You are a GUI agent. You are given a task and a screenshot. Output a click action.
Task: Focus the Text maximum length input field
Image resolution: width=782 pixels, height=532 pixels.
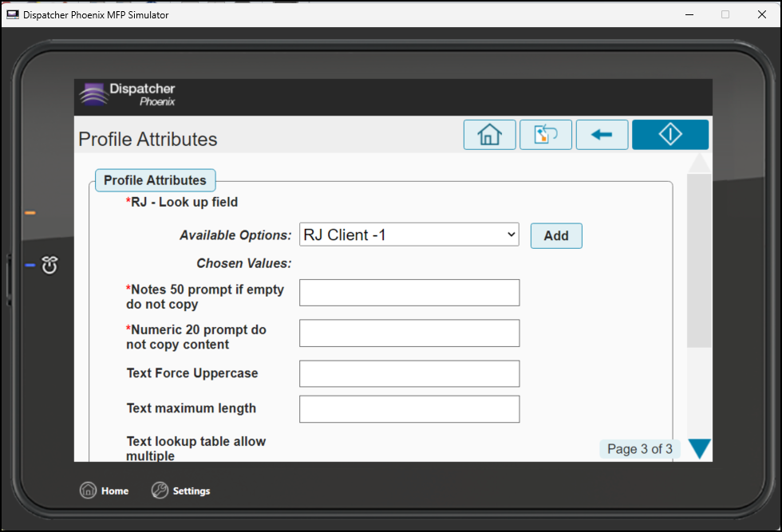pyautogui.click(x=409, y=409)
